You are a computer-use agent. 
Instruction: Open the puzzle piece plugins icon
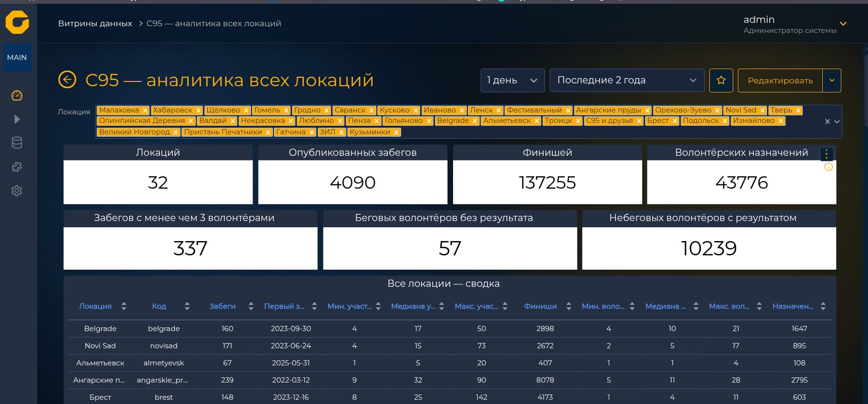[x=17, y=167]
